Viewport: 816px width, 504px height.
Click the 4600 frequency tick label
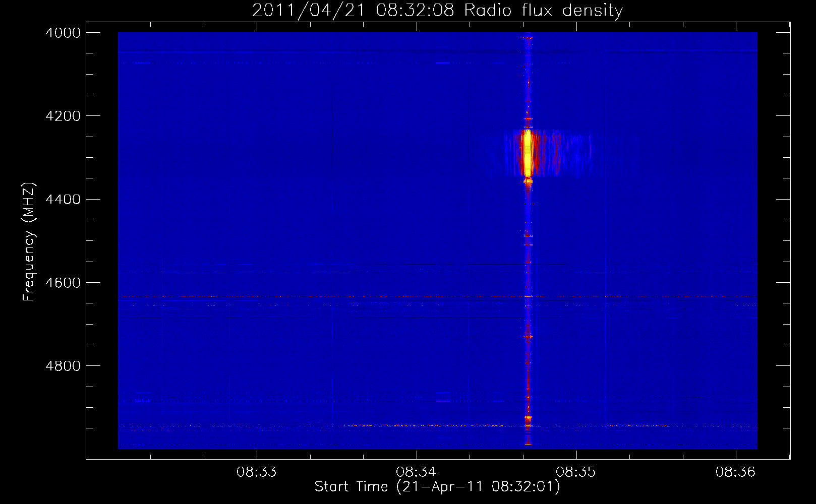tap(63, 283)
